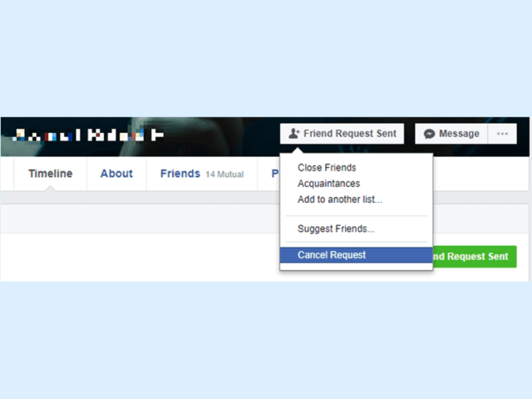The width and height of the screenshot is (532, 399).
Task: Click the dropdown's pointer arrow under Friend Request Sent
Action: (x=298, y=150)
